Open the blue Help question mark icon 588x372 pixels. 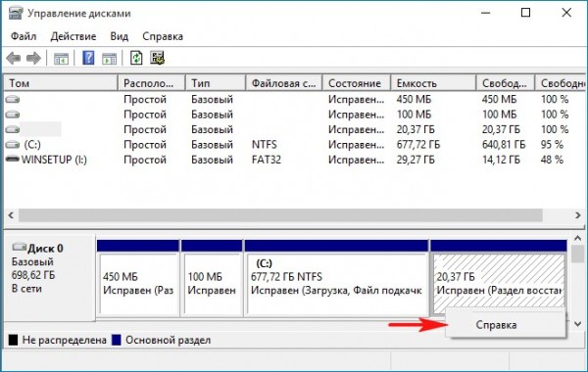(x=88, y=58)
